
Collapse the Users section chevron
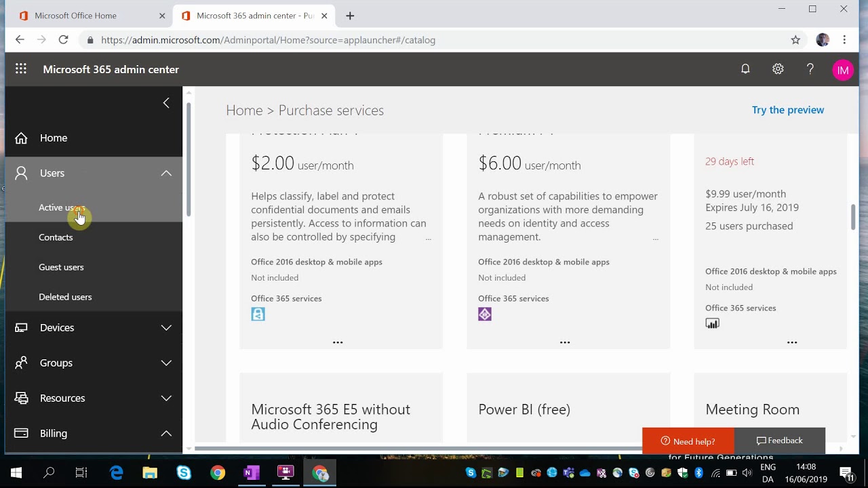pos(166,174)
